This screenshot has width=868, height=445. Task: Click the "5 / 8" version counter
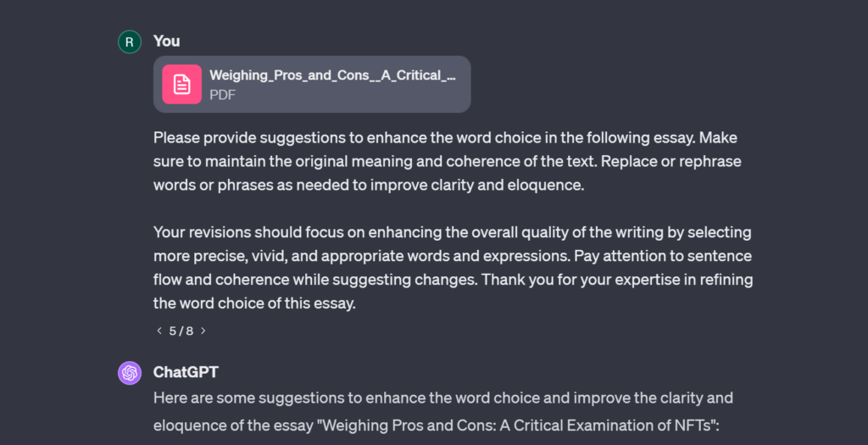click(181, 331)
